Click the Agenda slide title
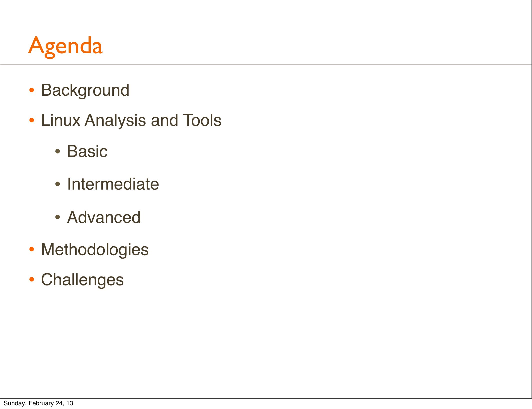 point(65,46)
